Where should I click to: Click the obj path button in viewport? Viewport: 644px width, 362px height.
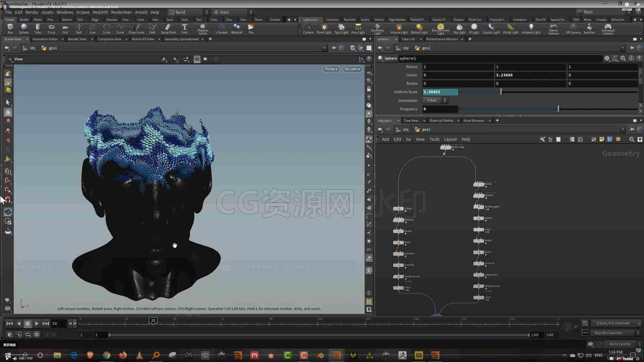(29, 48)
